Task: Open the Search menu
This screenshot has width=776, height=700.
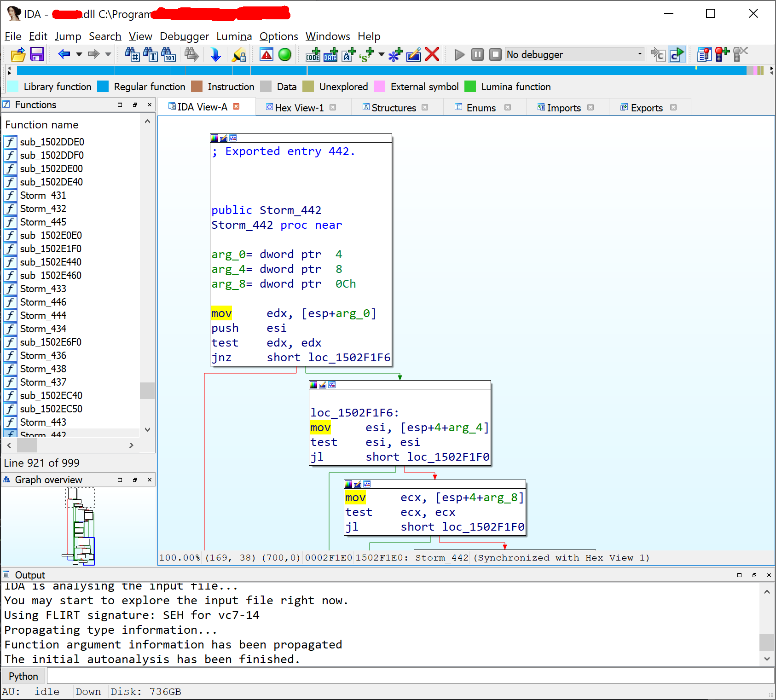Action: (105, 36)
